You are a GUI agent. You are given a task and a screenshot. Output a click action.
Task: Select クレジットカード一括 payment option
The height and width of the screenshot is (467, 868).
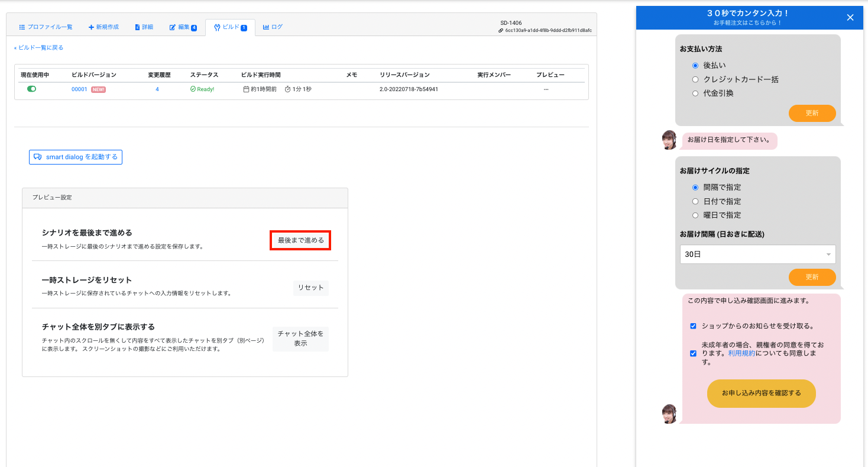tap(695, 79)
